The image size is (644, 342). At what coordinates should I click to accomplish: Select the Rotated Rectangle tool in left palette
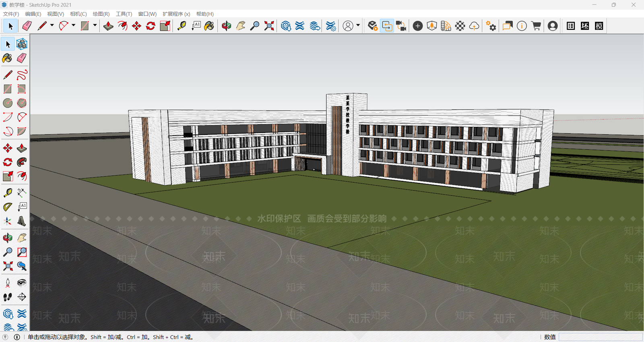pos(22,89)
